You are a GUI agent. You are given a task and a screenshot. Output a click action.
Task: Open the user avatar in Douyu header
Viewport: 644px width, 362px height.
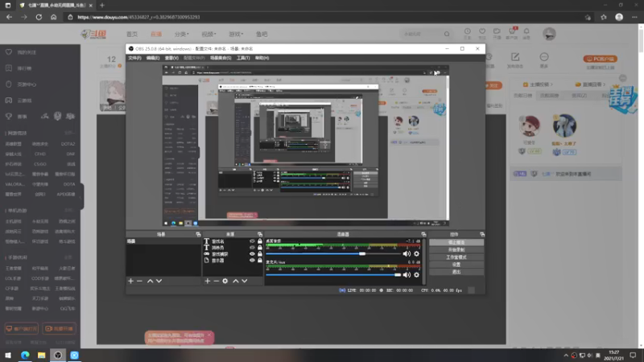[x=549, y=34]
